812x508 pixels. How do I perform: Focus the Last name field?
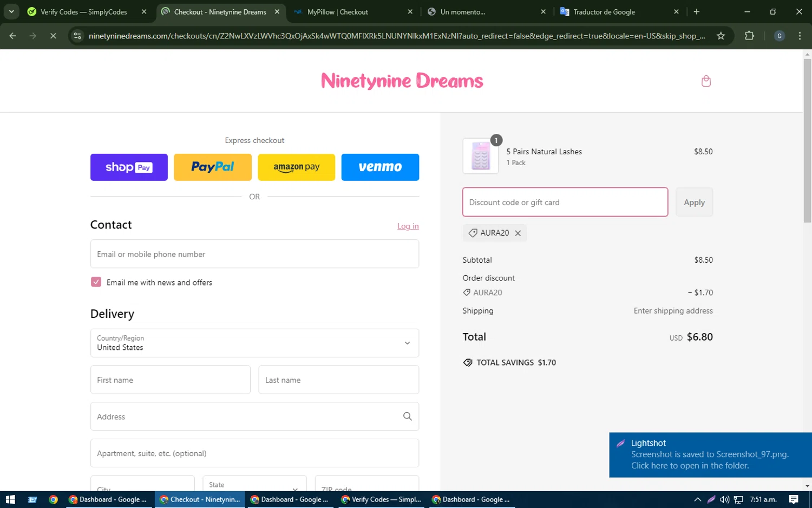[339, 380]
